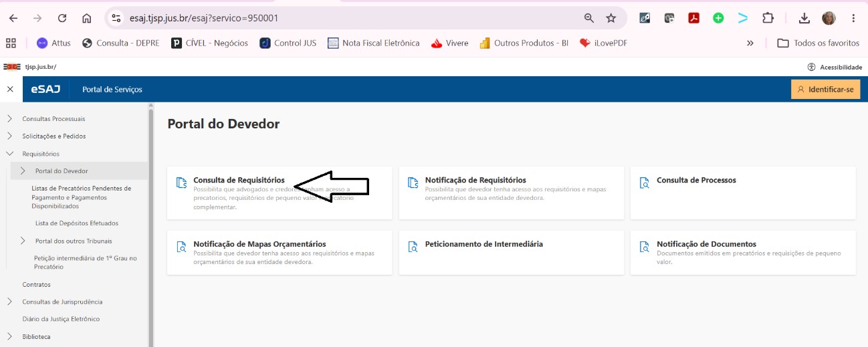Click the Notificação de Mapas Orçamentários icon
Viewport: 868px width, 347px height.
pyautogui.click(x=181, y=247)
